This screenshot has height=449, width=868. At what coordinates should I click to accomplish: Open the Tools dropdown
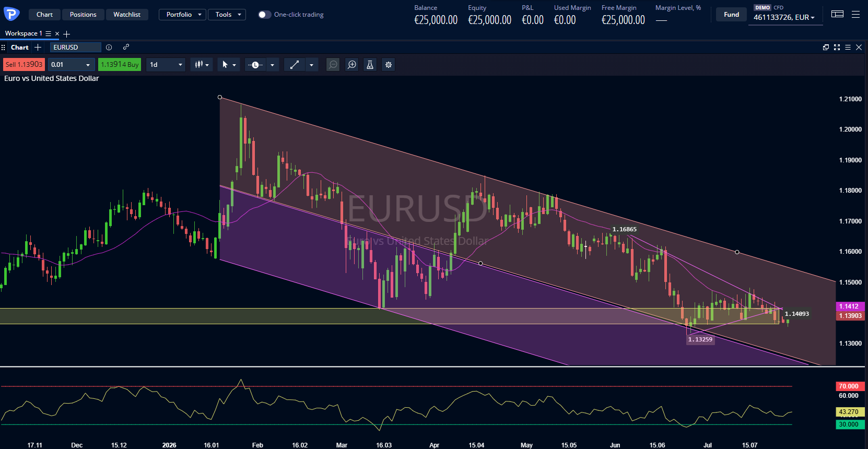point(227,15)
